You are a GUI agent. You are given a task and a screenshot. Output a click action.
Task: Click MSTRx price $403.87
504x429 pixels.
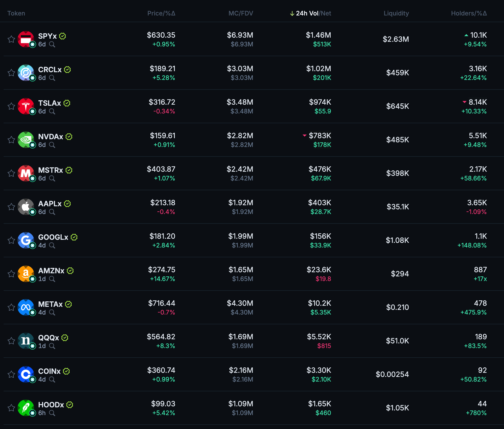point(161,169)
